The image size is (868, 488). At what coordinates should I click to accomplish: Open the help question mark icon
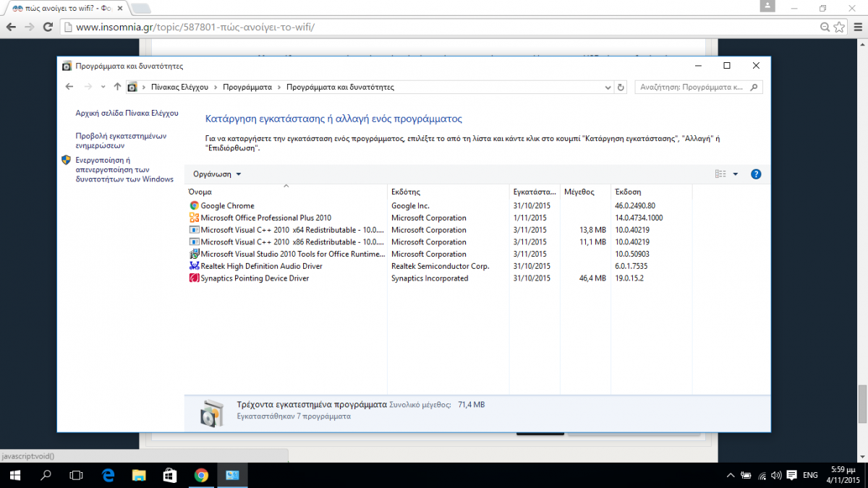pos(756,174)
